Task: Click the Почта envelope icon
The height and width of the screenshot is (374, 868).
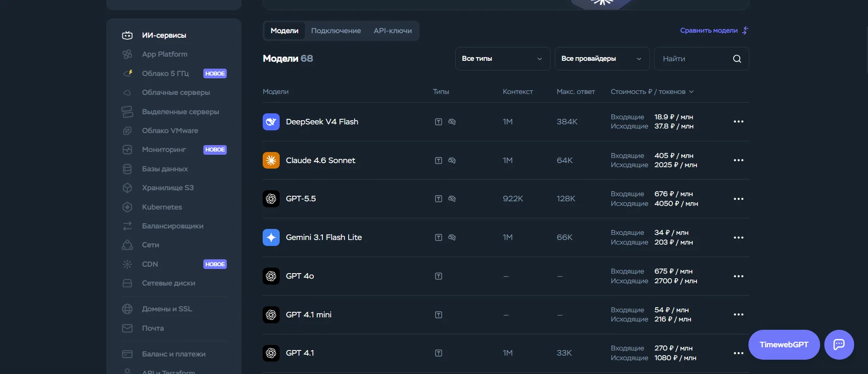Action: tap(127, 328)
